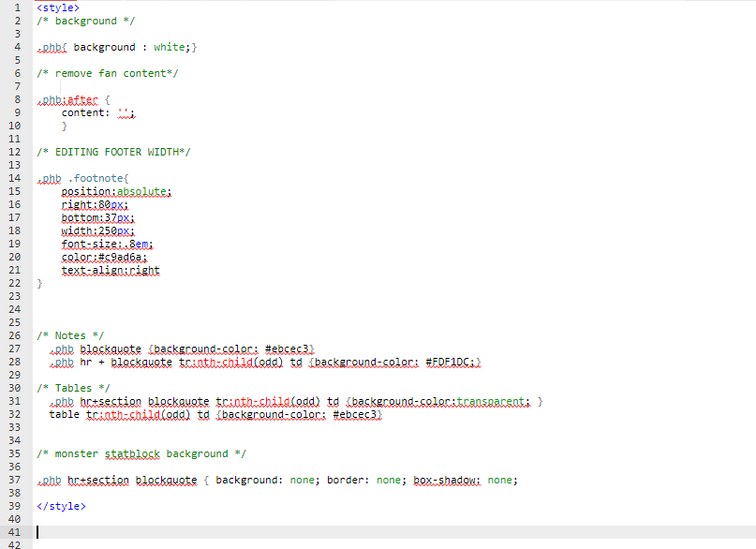
Task: Click line number 26 in the gutter
Action: tap(13, 335)
